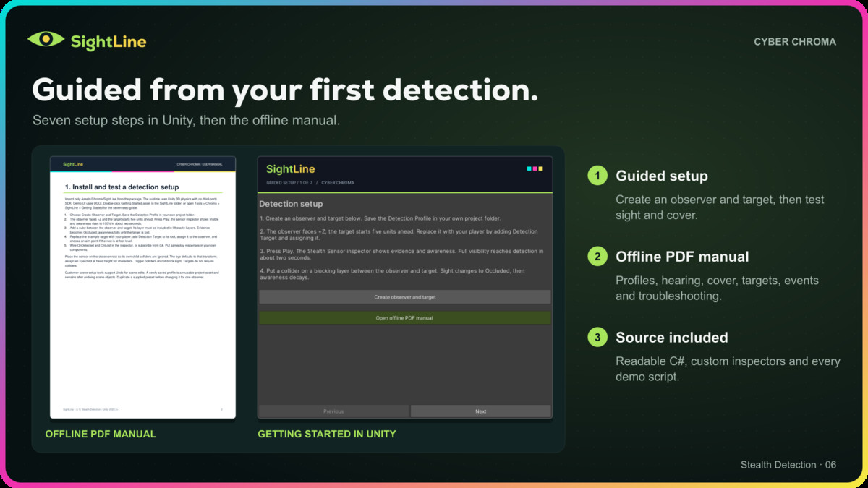Click the 'Offline PDF manual' feature heading
The height and width of the screenshot is (488, 868).
coord(682,257)
